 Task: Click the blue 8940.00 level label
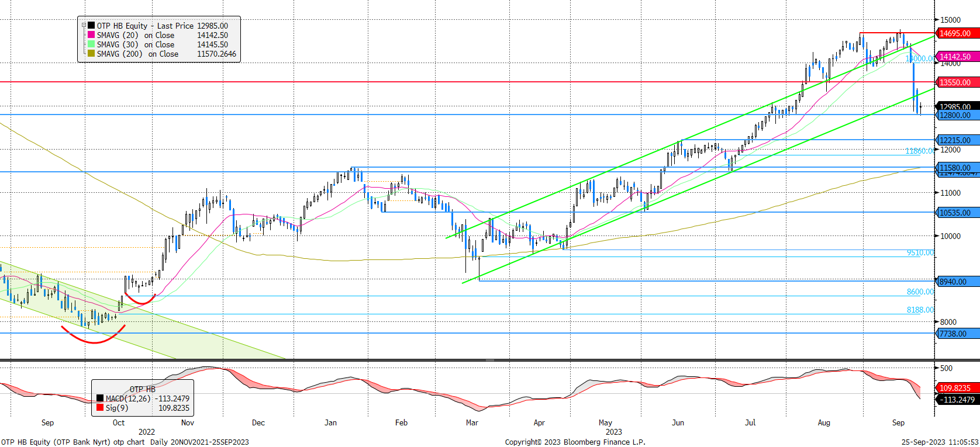[957, 282]
